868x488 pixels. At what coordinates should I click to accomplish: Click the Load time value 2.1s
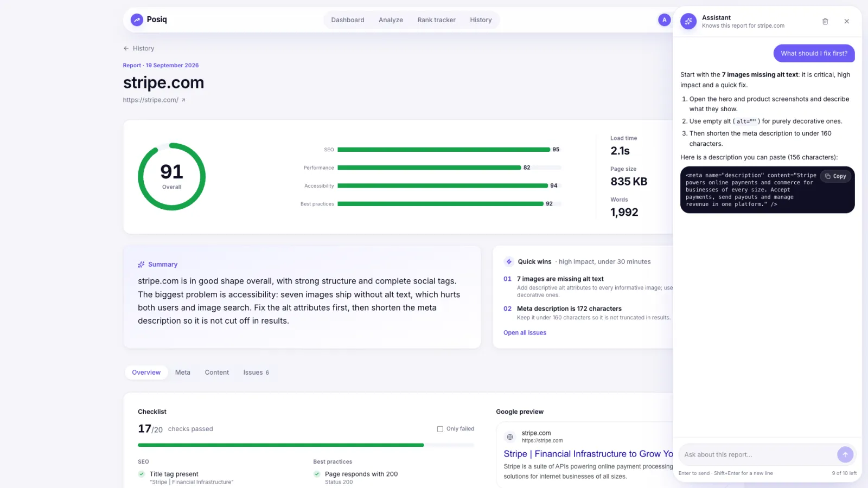pyautogui.click(x=620, y=151)
